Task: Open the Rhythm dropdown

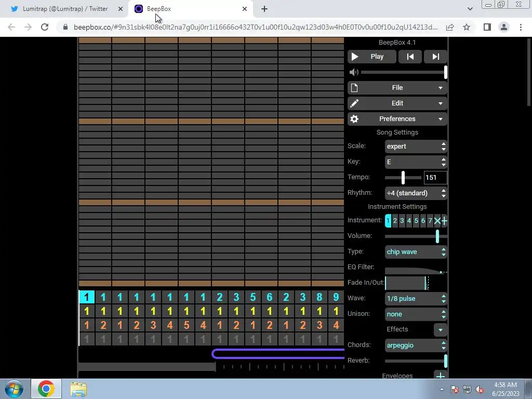Action: pos(416,193)
